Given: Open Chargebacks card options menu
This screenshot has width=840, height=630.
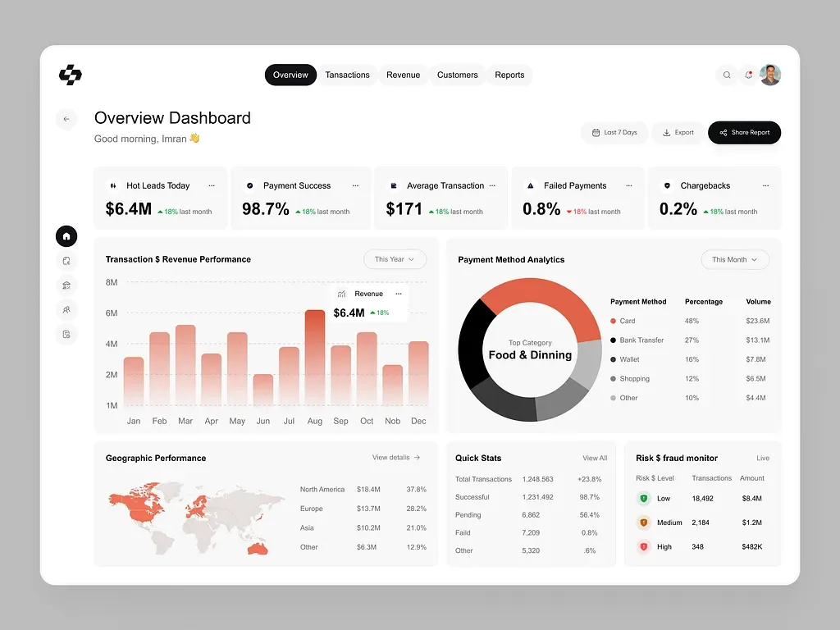Looking at the screenshot, I should pos(765,185).
